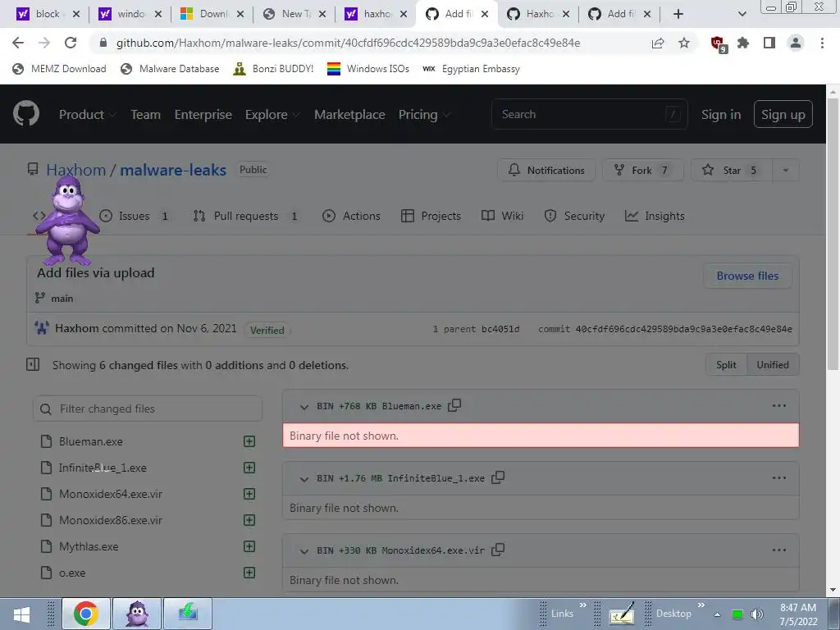
Task: Open the Insights tab
Action: [x=655, y=216]
